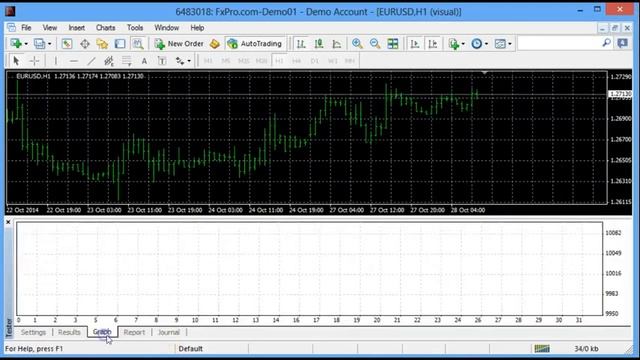Toggle the AutoTrading button

click(255, 44)
